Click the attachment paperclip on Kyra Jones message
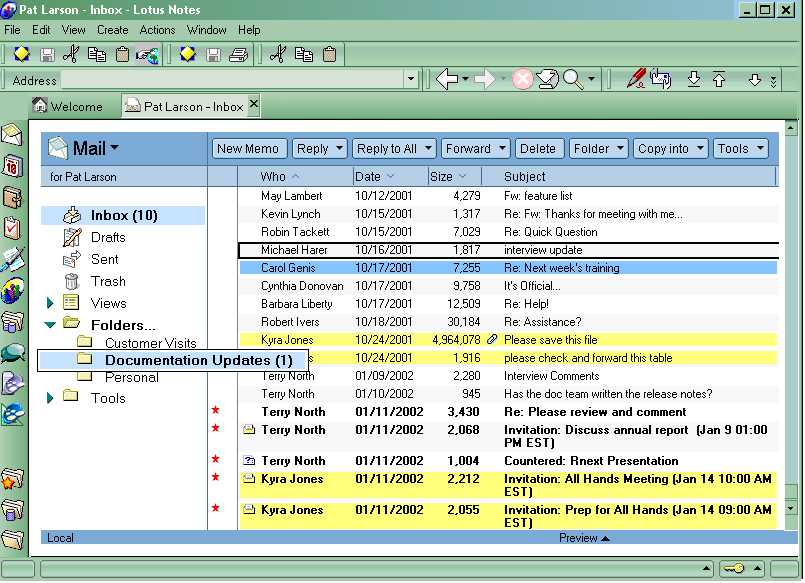The image size is (805, 583). (492, 339)
